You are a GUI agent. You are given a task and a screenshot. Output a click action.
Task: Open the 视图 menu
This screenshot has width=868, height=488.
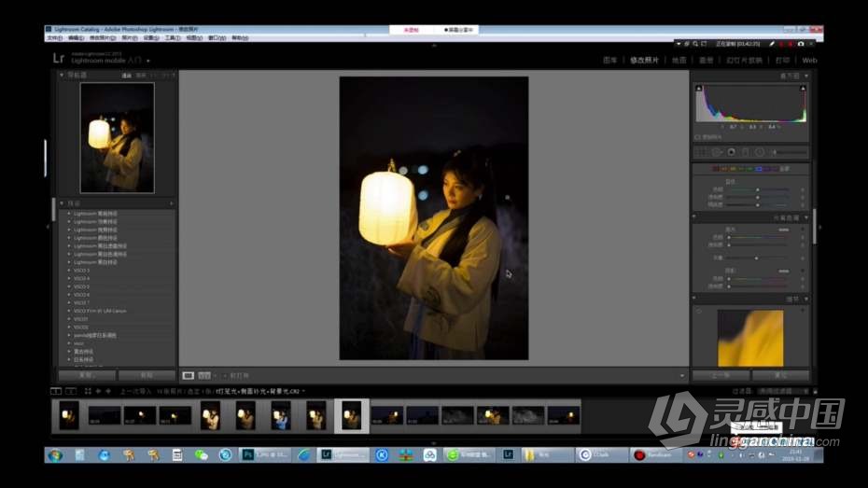194,37
